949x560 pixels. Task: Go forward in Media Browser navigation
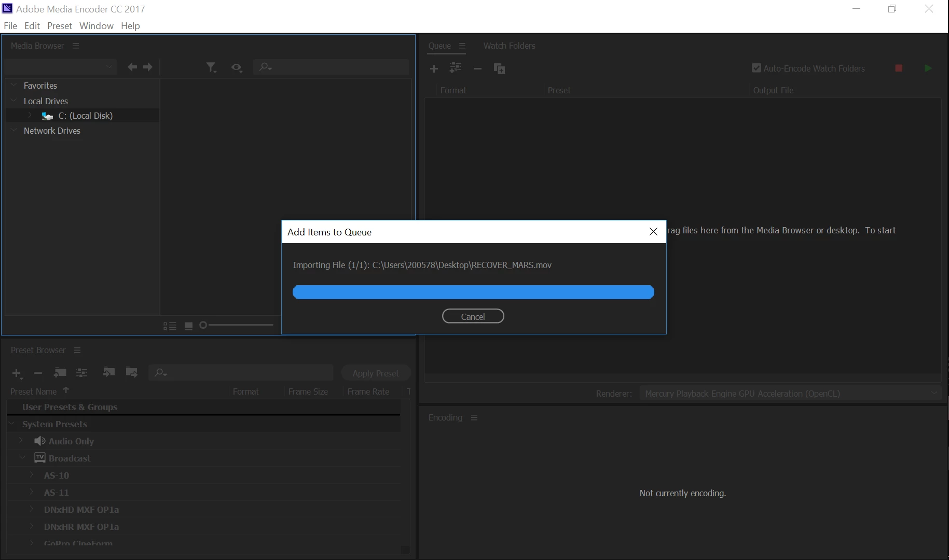(148, 67)
